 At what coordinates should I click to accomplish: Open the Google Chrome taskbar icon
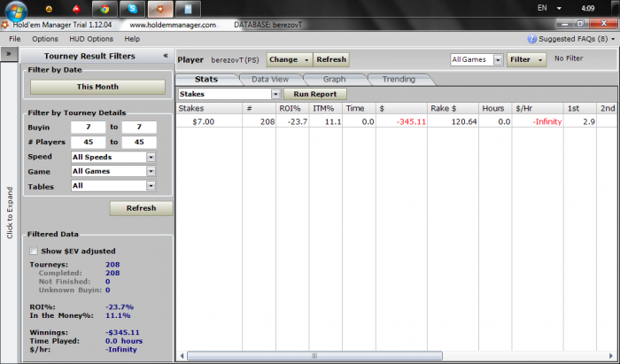click(105, 9)
